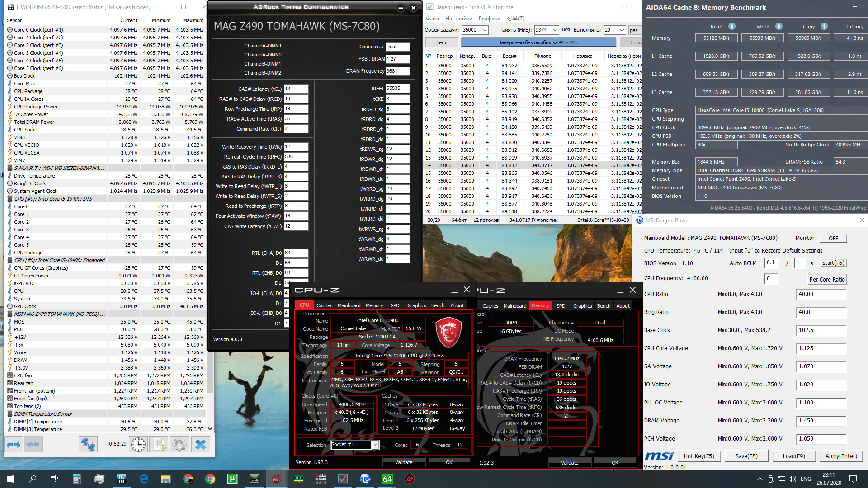Click Copy info icon in AIDA64
Image resolution: width=868 pixels, height=488 pixels.
point(824,27)
